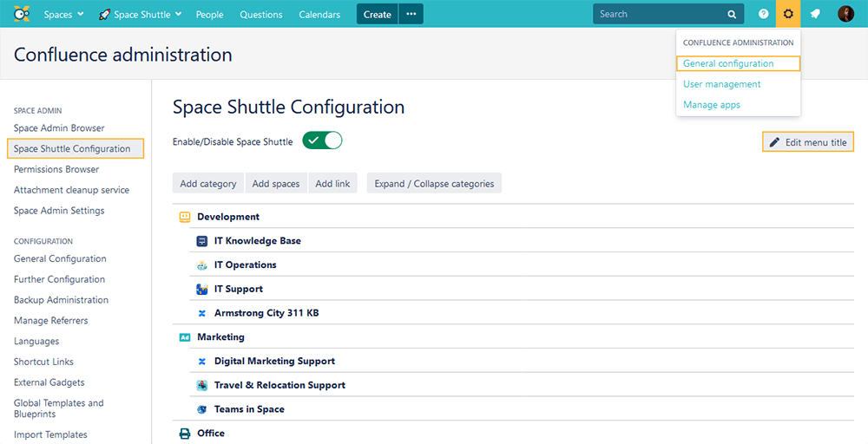Click the IT Knowledge Base space icon
This screenshot has height=444, width=868.
tap(202, 241)
